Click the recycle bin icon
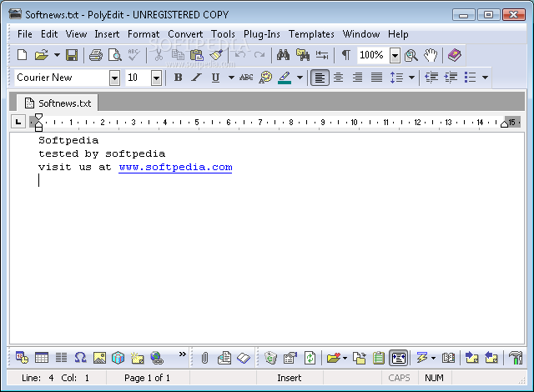The image size is (534, 392). (x=270, y=358)
